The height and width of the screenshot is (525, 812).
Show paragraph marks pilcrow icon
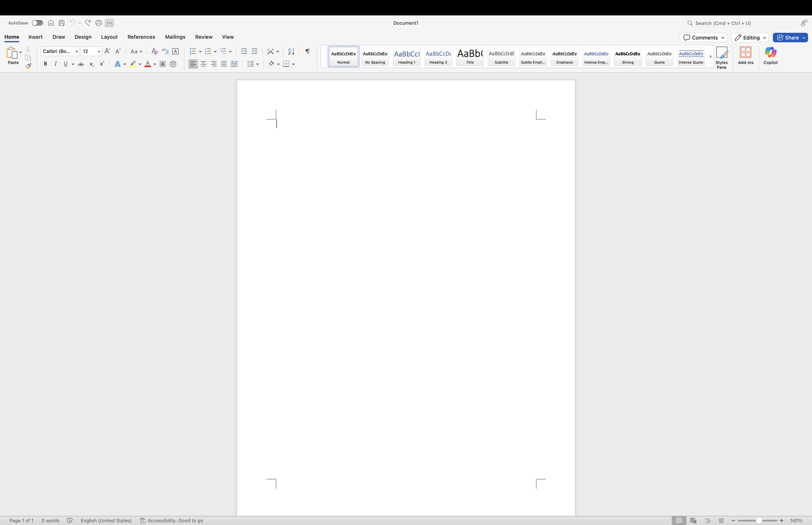coord(307,51)
